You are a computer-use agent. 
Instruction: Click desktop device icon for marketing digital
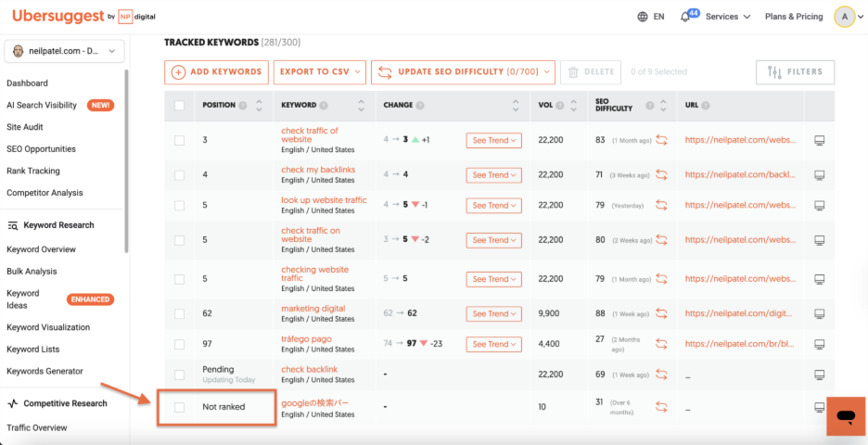pyautogui.click(x=820, y=314)
